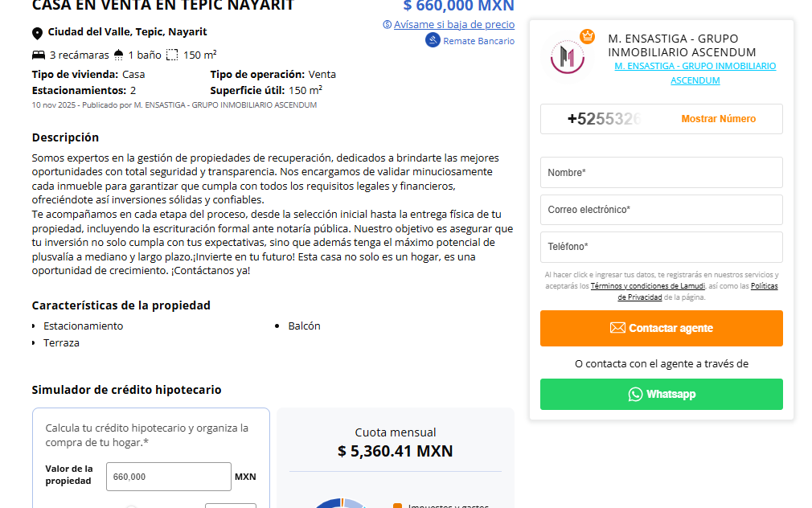The width and height of the screenshot is (812, 508).
Task: Click the price-drop alert coin icon
Action: pos(388,25)
